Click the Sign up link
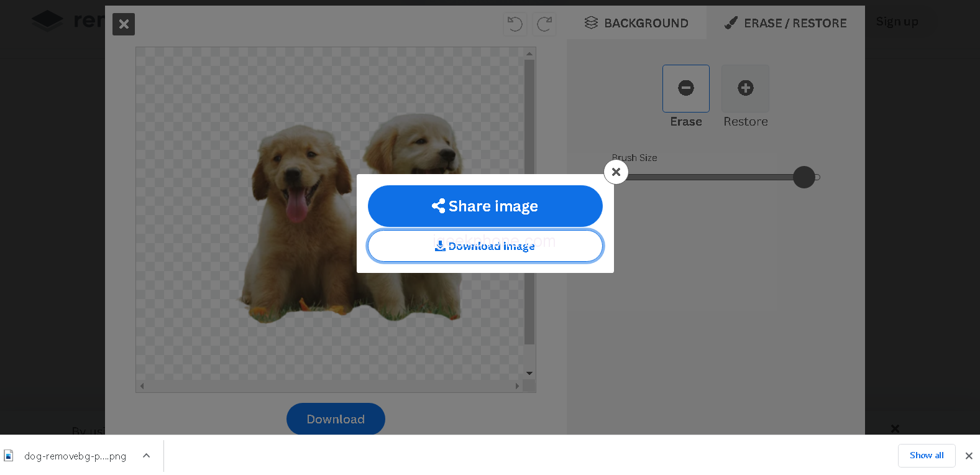The height and width of the screenshot is (475, 980). (x=897, y=22)
